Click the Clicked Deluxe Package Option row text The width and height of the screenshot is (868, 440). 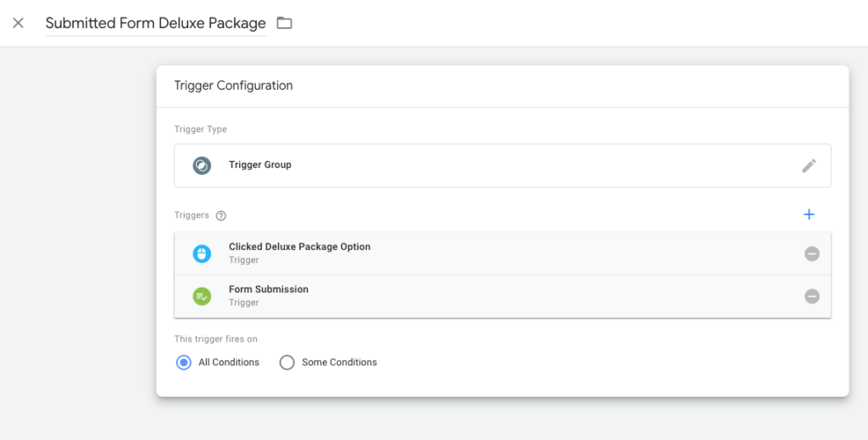coord(299,247)
